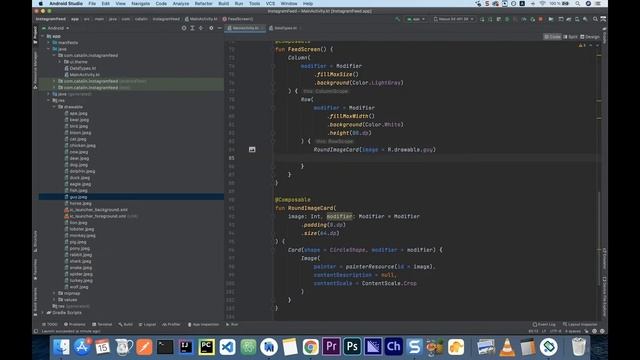Open the Layout Inspector
The image size is (640, 360).
coord(580,324)
